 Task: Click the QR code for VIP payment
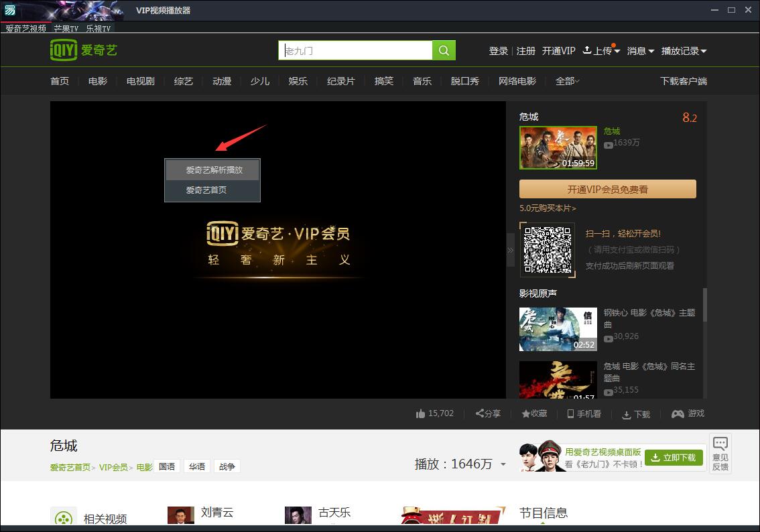548,250
